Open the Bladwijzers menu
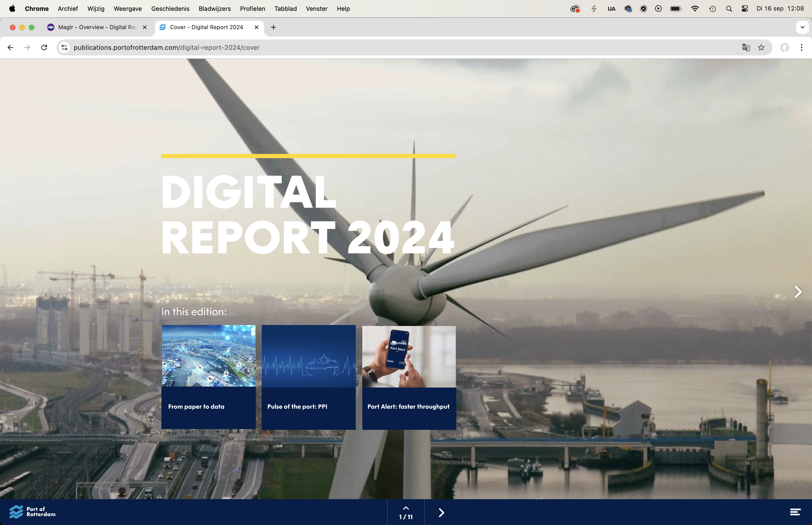 click(x=214, y=8)
